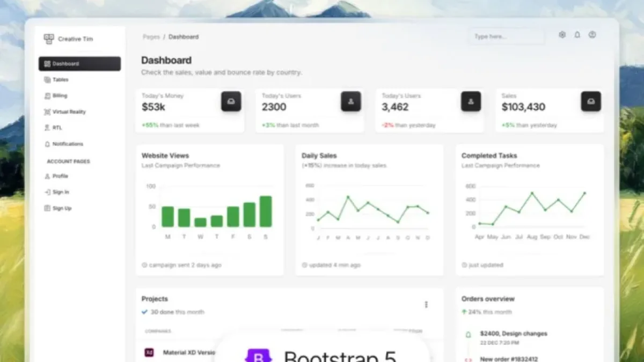Click the Today's Money card icon
Viewport: 644px width, 362px height.
click(x=231, y=101)
